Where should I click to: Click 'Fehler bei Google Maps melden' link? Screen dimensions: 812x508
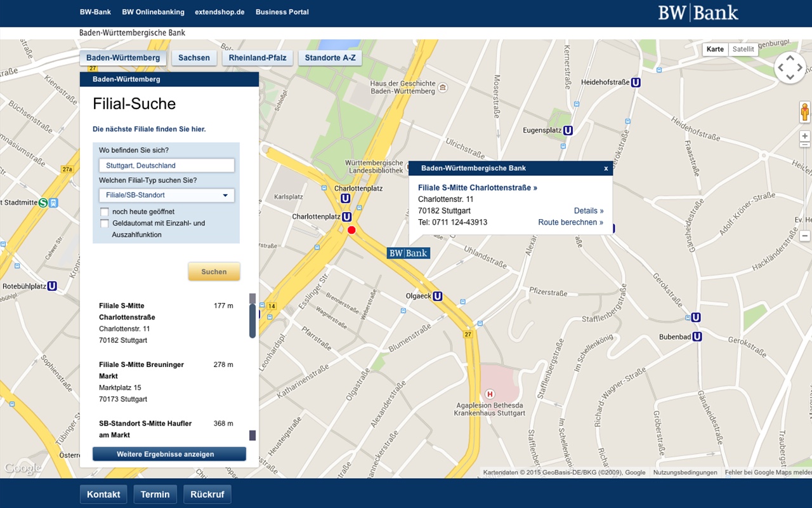tap(768, 472)
